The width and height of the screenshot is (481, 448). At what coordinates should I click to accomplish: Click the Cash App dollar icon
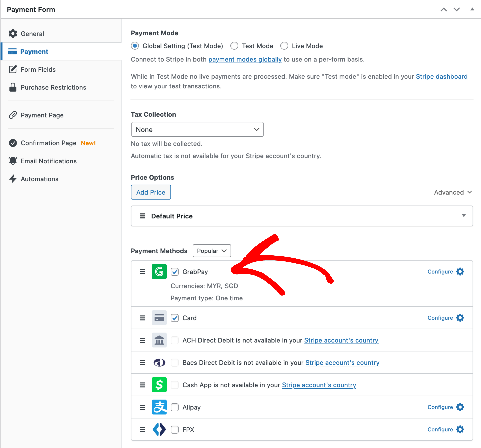pos(159,385)
